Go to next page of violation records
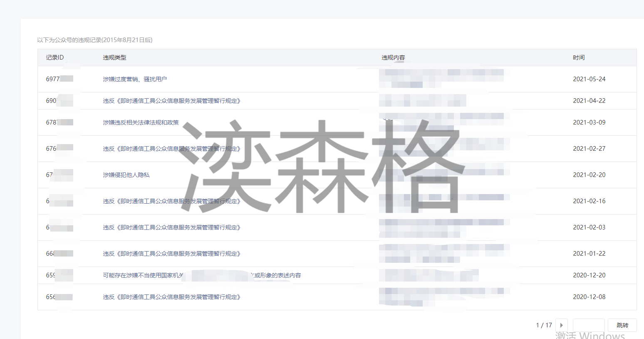The height and width of the screenshot is (339, 644). (x=561, y=325)
